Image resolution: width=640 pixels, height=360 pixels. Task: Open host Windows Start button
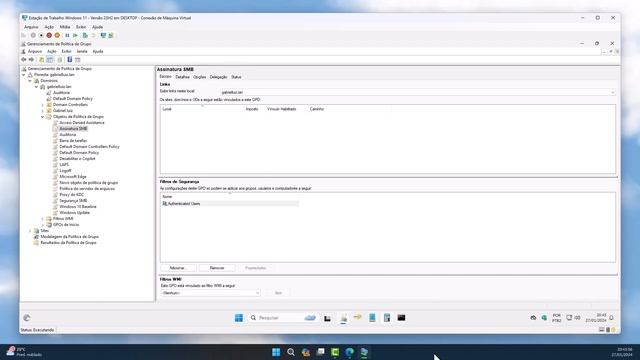click(276, 352)
